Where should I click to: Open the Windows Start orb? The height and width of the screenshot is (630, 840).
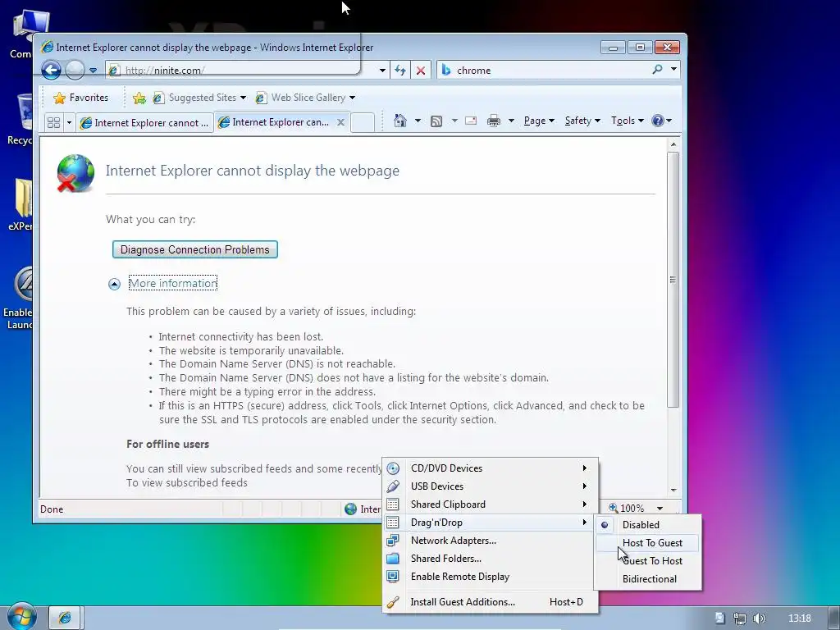[22, 617]
